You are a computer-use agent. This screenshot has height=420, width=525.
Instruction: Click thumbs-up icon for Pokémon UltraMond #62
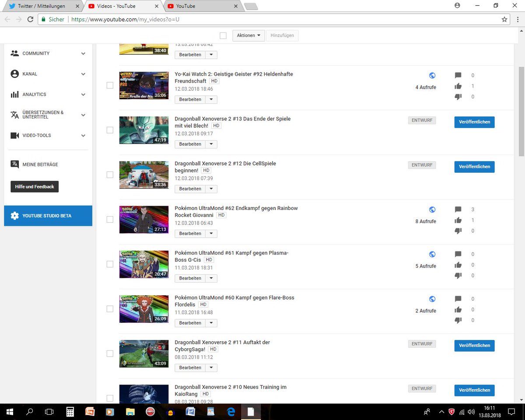(x=458, y=220)
